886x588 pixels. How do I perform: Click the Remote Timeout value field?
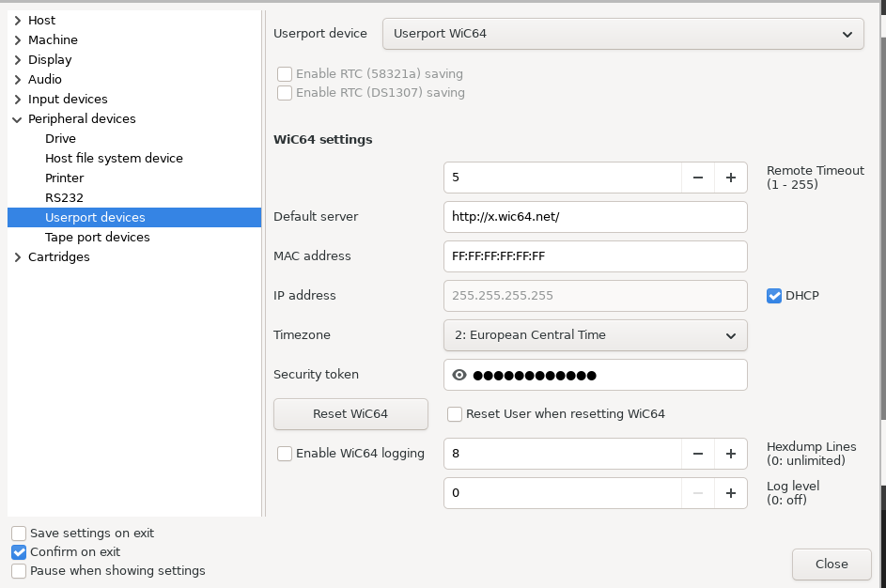click(563, 178)
